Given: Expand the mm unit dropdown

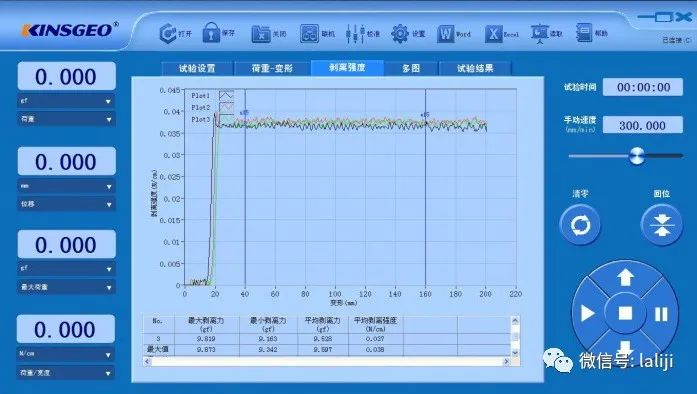Looking at the screenshot, I should 67,186.
